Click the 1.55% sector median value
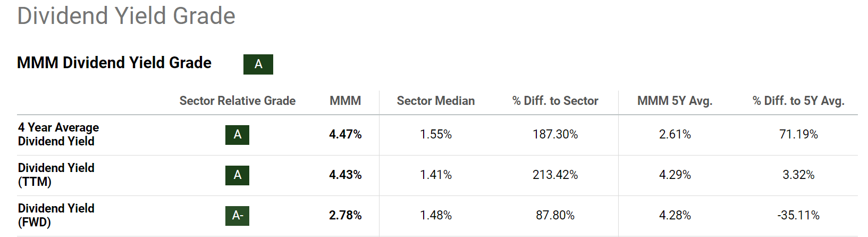The width and height of the screenshot is (868, 237). [435, 135]
